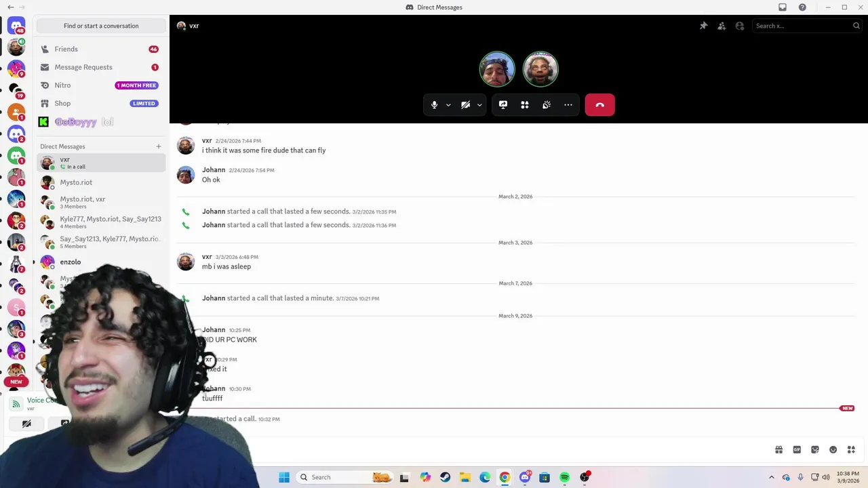Send a gift icon in message bar
Screen dimensions: 868x488
coord(778,449)
